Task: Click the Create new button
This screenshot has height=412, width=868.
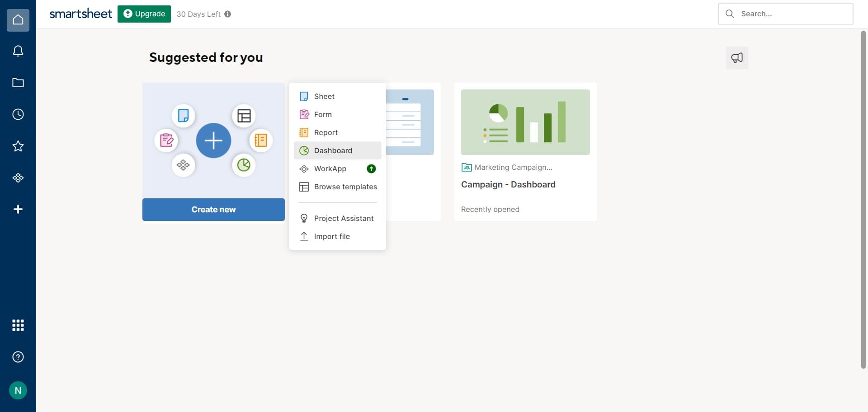Action: 213,209
